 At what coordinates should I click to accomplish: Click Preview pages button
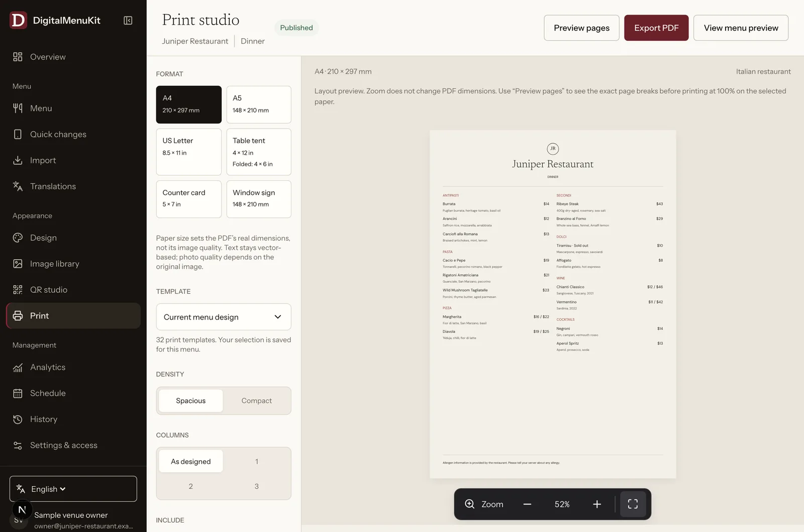click(x=581, y=28)
